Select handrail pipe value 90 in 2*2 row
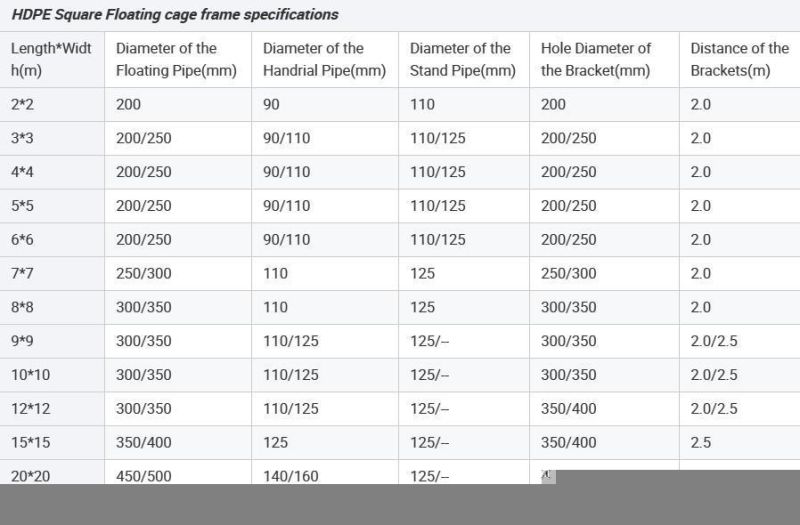Image resolution: width=800 pixels, height=525 pixels. pyautogui.click(x=271, y=104)
